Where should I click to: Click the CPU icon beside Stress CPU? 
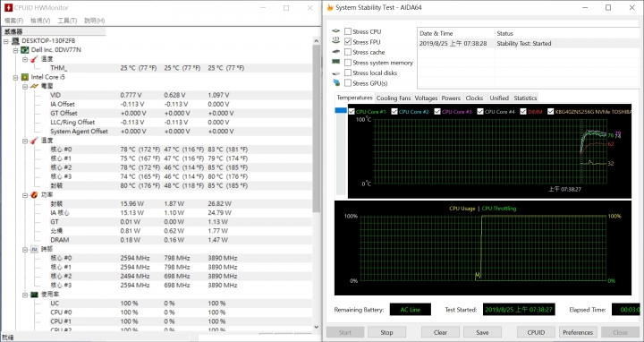coord(336,31)
